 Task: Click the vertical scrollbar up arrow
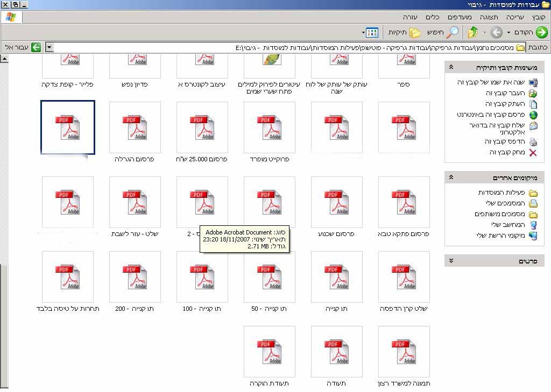click(4, 59)
